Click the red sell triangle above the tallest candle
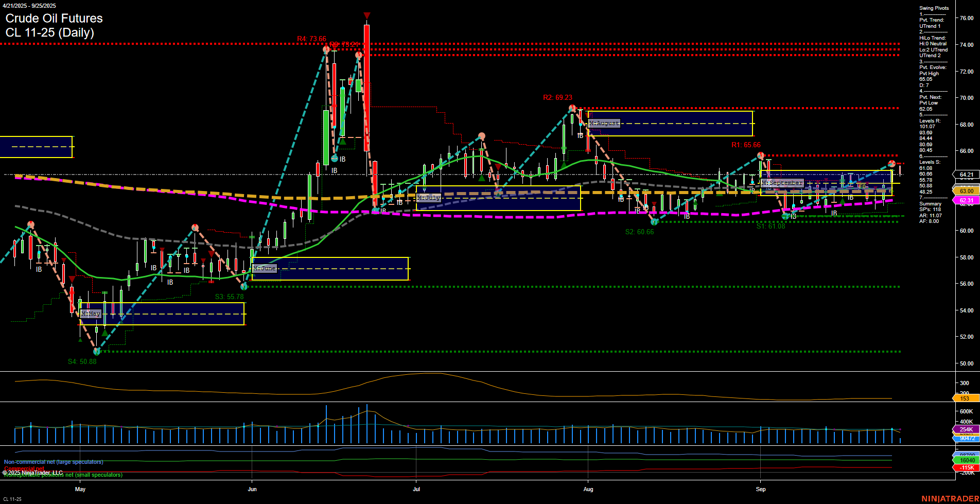Viewport: 980px width, 504px height. click(x=366, y=15)
